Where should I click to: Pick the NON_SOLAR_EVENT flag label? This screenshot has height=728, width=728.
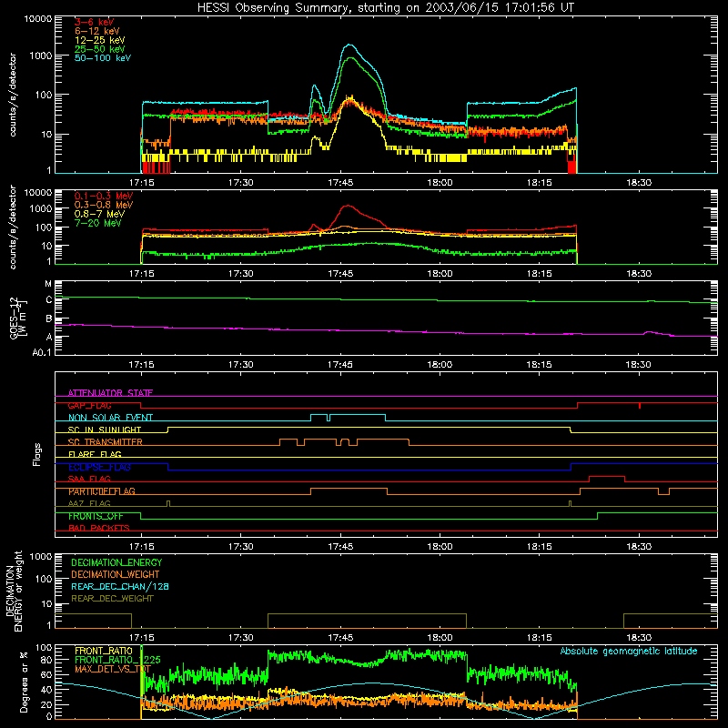click(x=110, y=418)
